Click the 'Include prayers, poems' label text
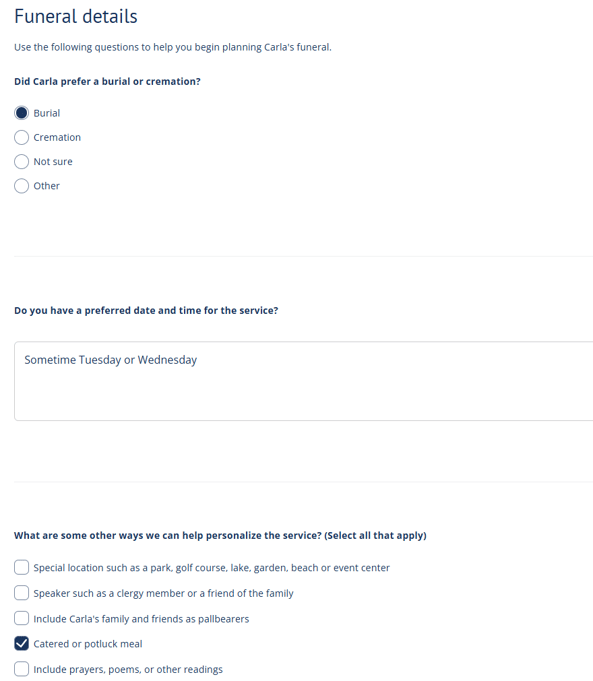 (128, 669)
